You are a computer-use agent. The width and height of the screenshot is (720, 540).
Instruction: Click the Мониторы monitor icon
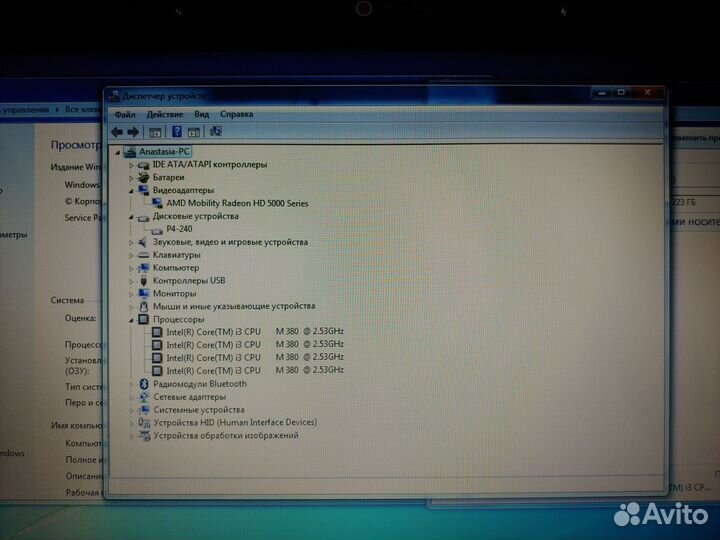point(144,293)
